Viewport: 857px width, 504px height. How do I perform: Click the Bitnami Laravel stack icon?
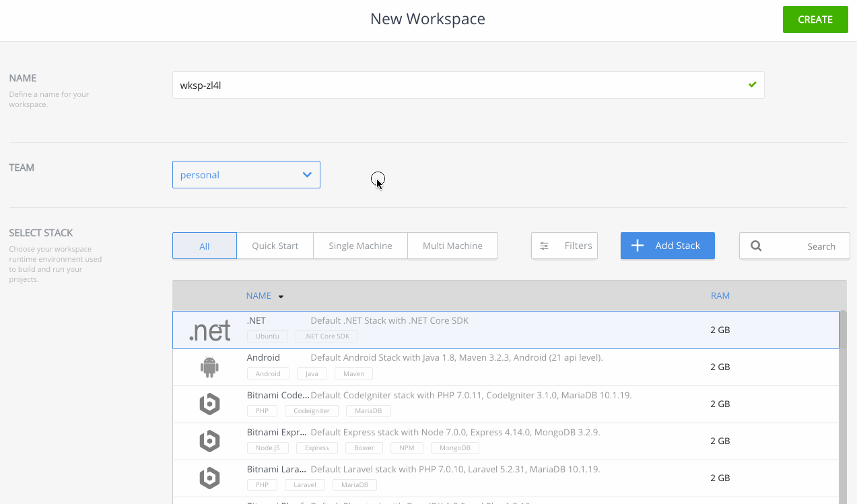click(209, 478)
